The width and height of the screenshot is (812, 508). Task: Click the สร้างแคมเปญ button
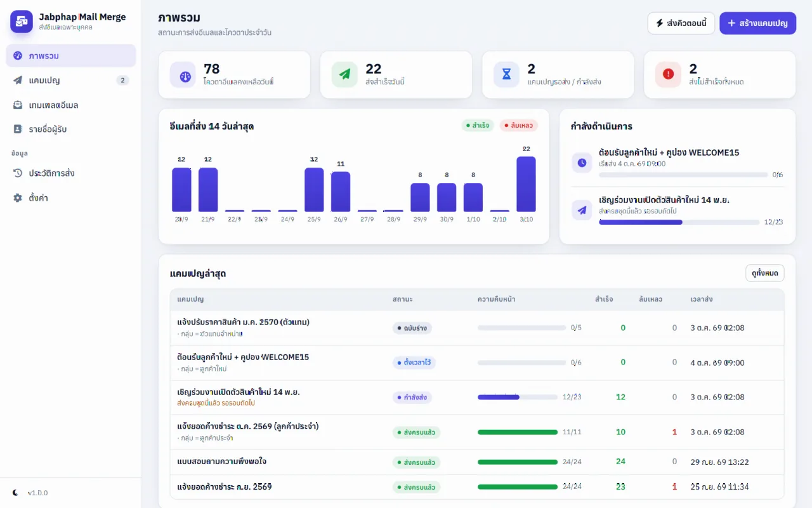[757, 23]
